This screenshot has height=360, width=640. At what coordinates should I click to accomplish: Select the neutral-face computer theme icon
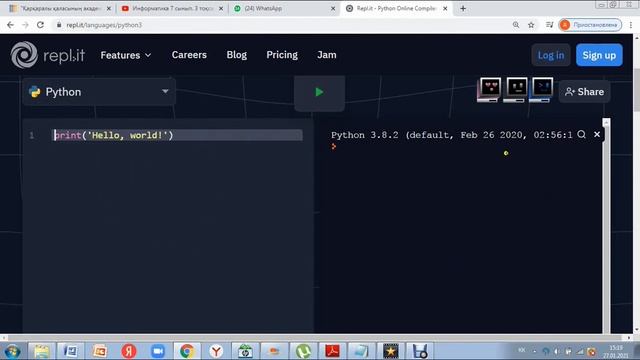click(x=516, y=89)
